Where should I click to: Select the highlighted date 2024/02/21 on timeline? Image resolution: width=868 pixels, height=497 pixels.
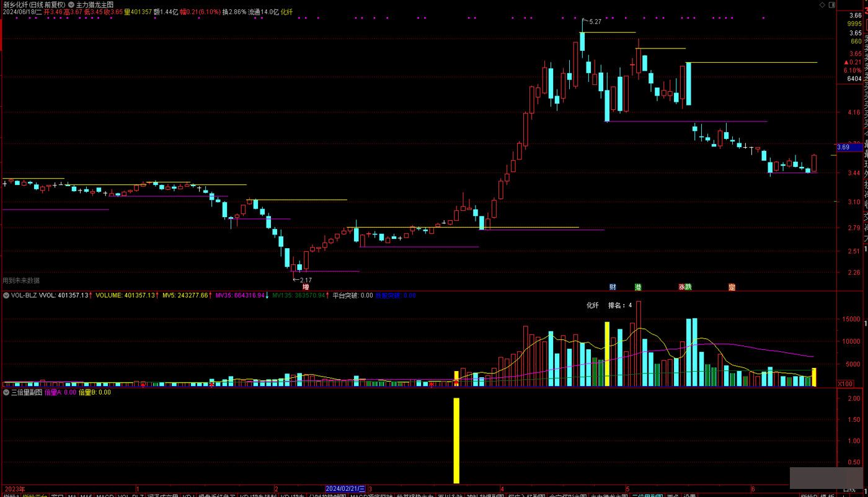pos(346,488)
